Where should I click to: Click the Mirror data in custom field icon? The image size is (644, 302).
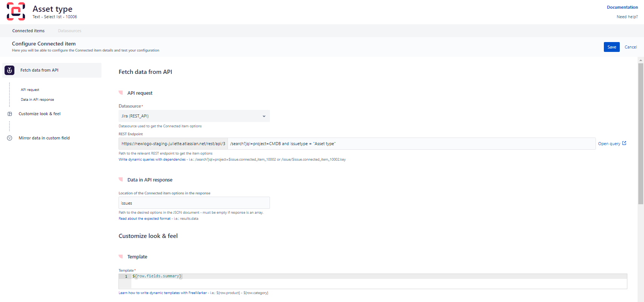pyautogui.click(x=10, y=138)
